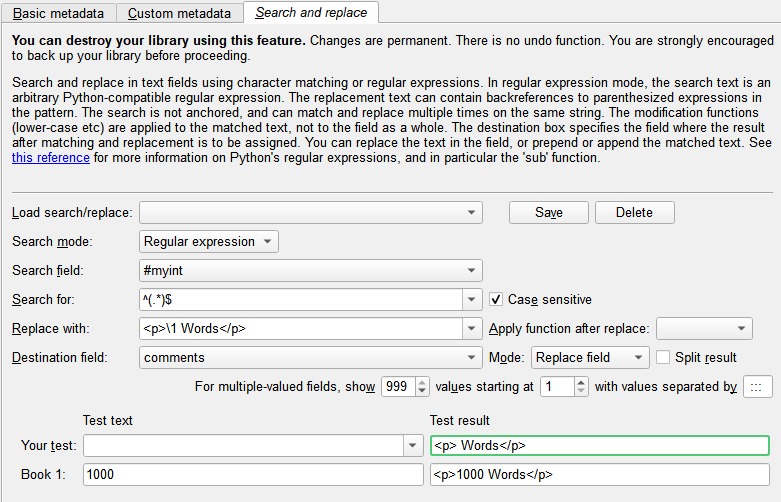Click the Search for text field
Image resolution: width=781 pixels, height=502 pixels.
coord(301,299)
